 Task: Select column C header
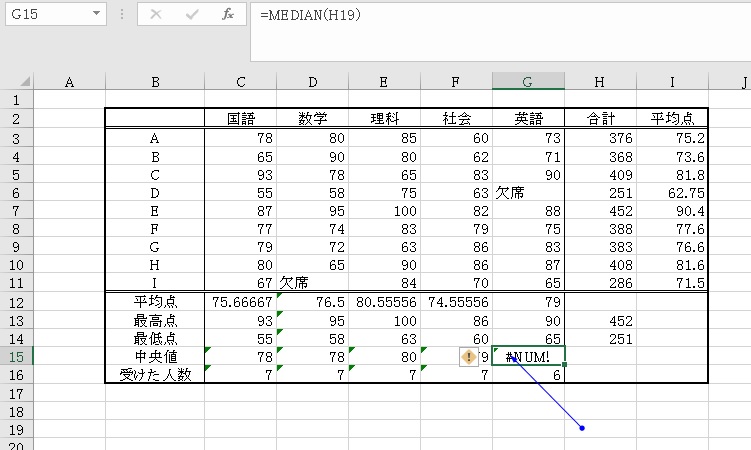point(240,82)
